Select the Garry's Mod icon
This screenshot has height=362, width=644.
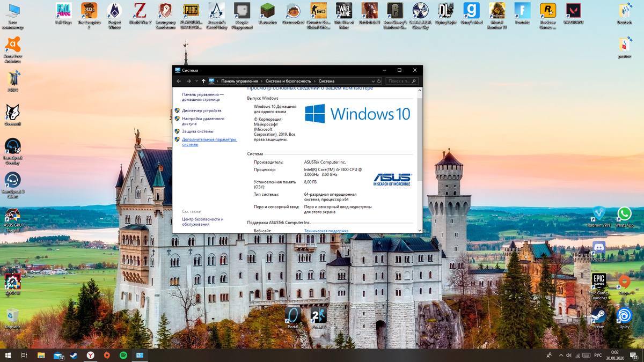pyautogui.click(x=471, y=13)
